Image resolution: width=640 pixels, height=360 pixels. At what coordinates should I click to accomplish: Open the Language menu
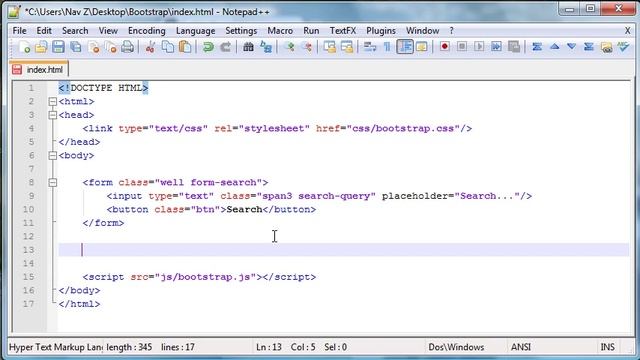[196, 31]
